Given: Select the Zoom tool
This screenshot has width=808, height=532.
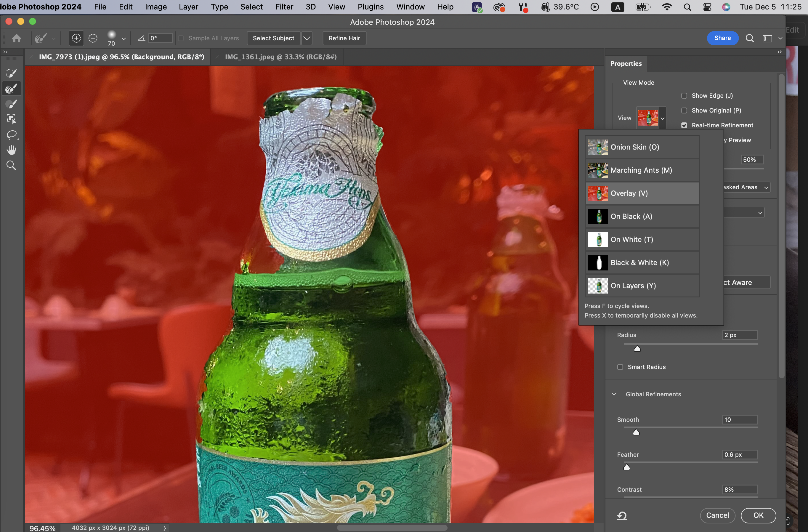Looking at the screenshot, I should pos(11,166).
